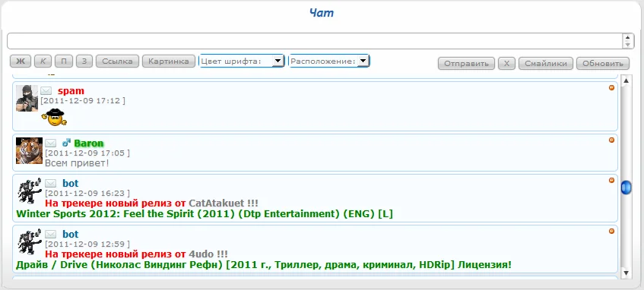Viewport: 644px width, 290px height.
Task: Open Baron's tiger avatar
Action: coord(29,150)
